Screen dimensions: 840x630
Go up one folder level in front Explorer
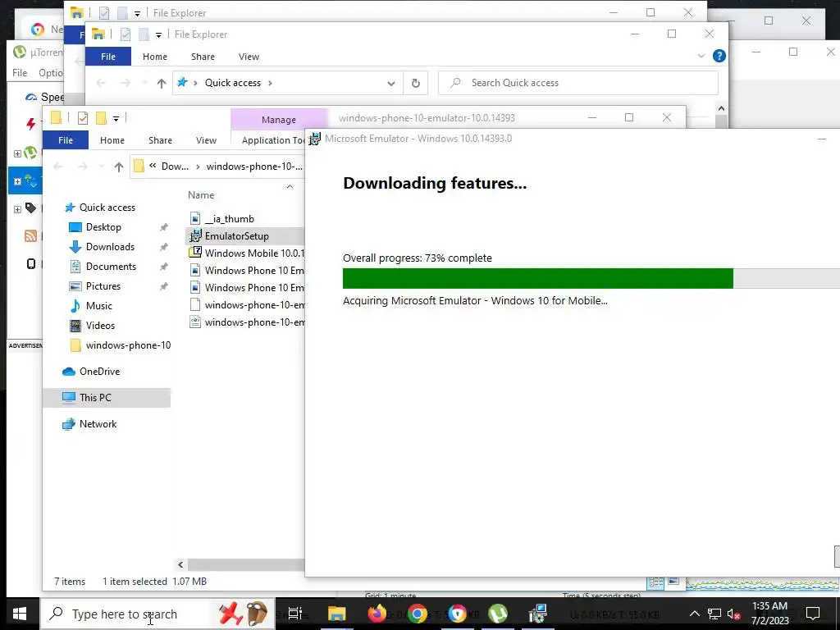[x=119, y=167]
